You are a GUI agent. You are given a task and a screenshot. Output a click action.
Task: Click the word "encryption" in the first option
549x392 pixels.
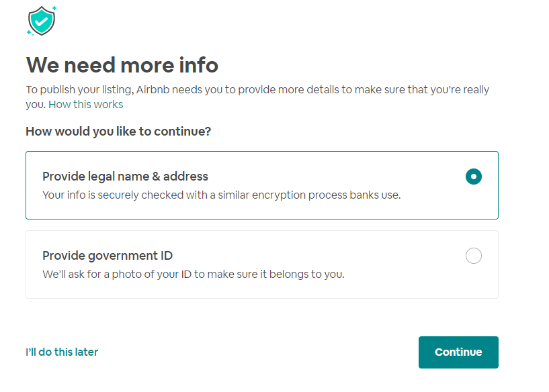tap(279, 195)
